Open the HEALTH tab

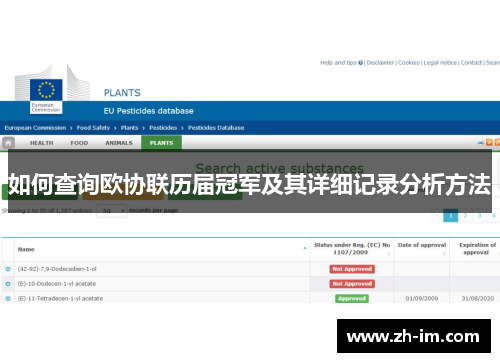pyautogui.click(x=42, y=143)
